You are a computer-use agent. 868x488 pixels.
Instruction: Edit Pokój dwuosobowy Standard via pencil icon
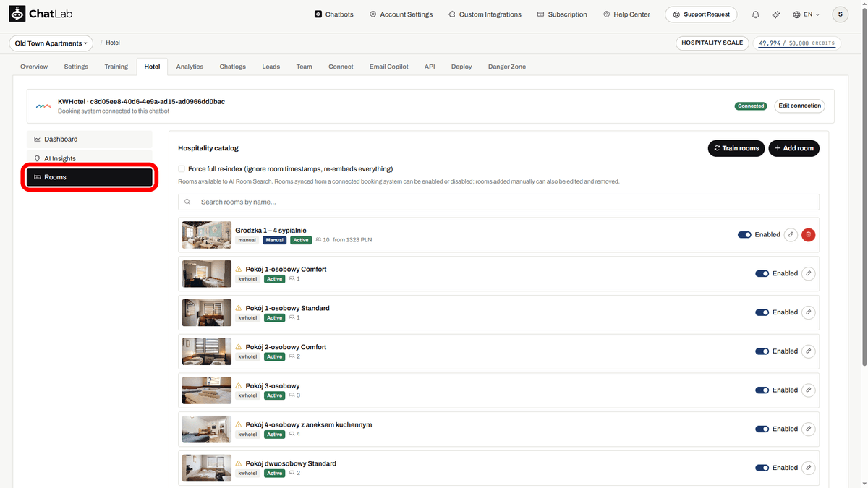click(x=809, y=468)
